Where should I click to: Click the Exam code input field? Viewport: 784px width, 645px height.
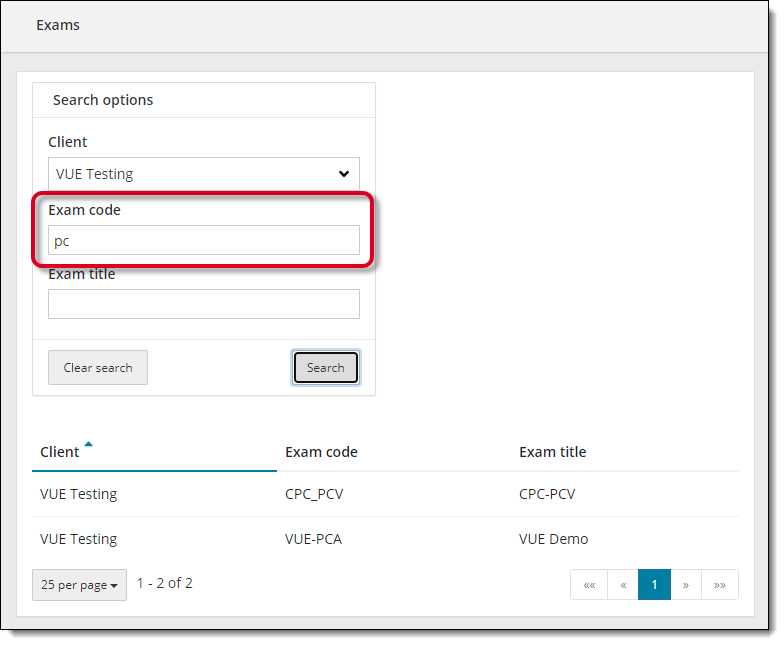[x=203, y=241]
